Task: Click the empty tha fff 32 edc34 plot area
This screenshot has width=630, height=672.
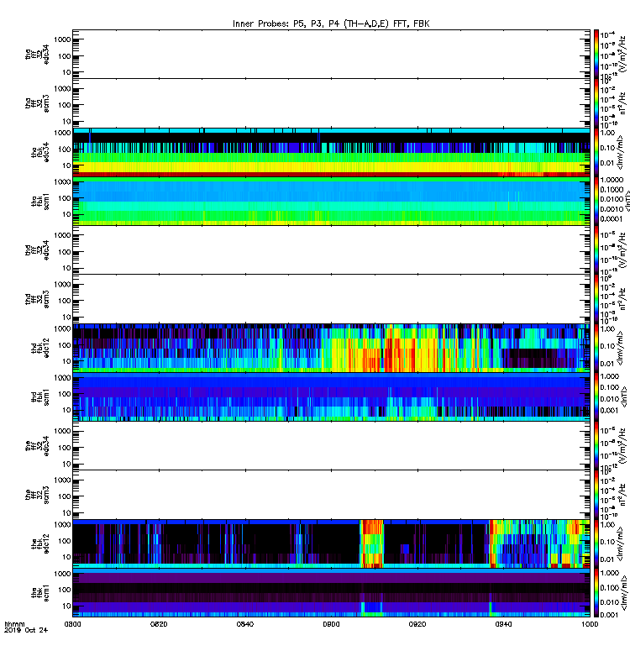Action: point(331,54)
